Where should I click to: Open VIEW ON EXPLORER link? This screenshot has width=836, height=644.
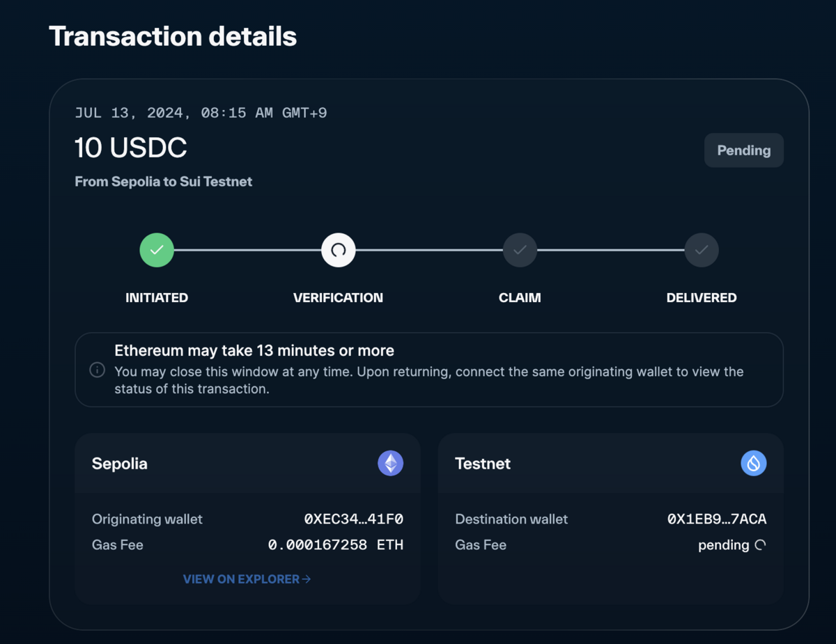pos(247,579)
